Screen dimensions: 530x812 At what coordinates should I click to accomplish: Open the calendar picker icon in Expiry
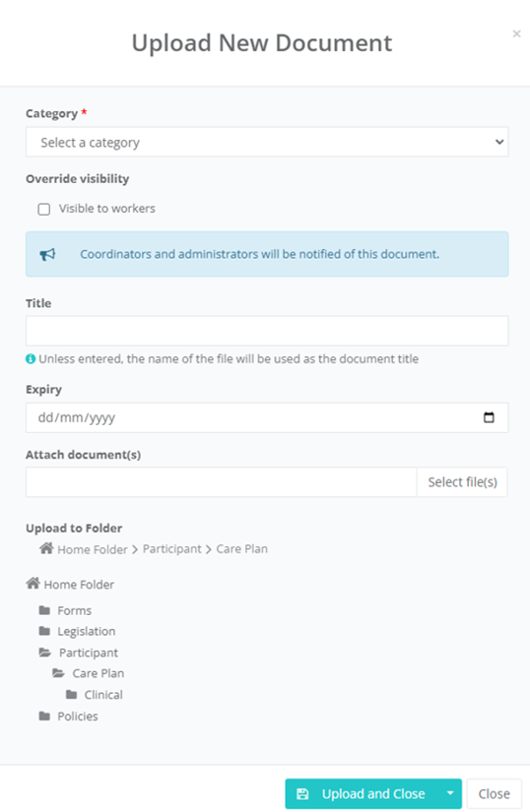[x=489, y=417]
